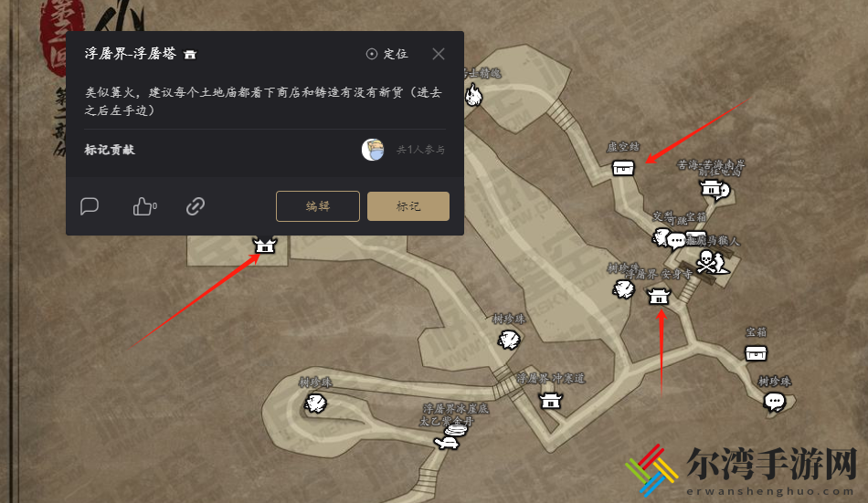The image size is (868, 503).
Task: Click the 苦海南岸 shrine marker
Action: (x=715, y=190)
